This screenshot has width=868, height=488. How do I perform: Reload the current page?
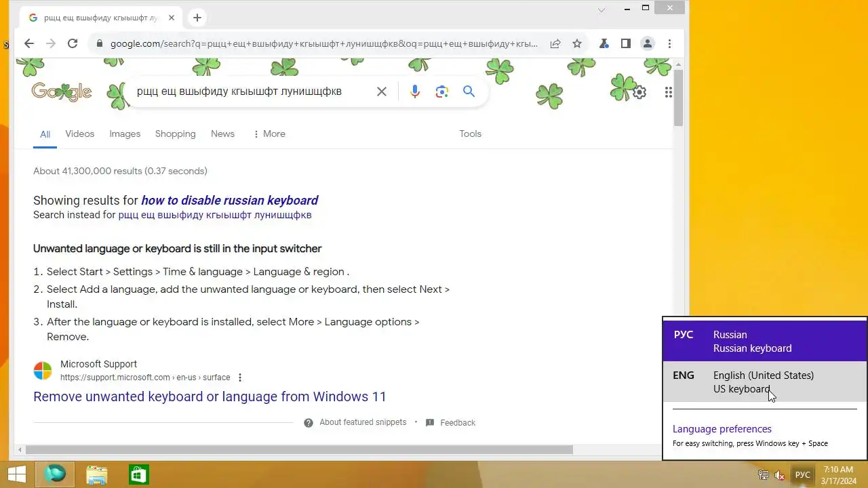[x=73, y=43]
